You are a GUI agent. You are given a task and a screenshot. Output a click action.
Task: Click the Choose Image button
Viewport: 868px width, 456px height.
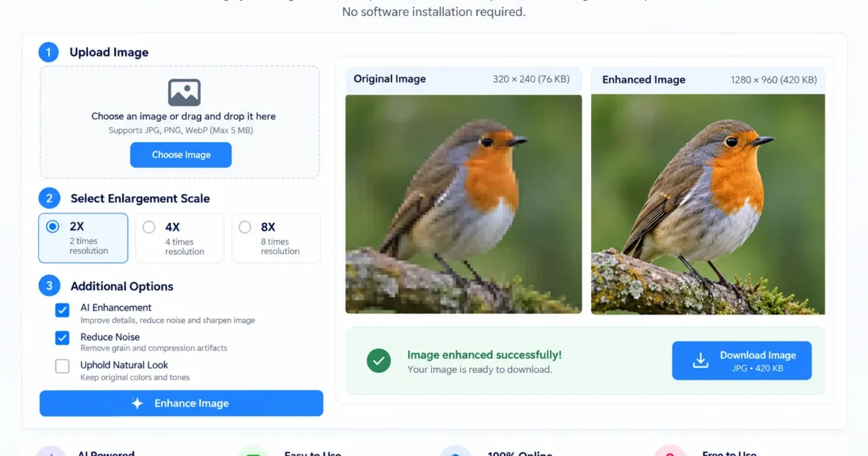[x=181, y=155]
